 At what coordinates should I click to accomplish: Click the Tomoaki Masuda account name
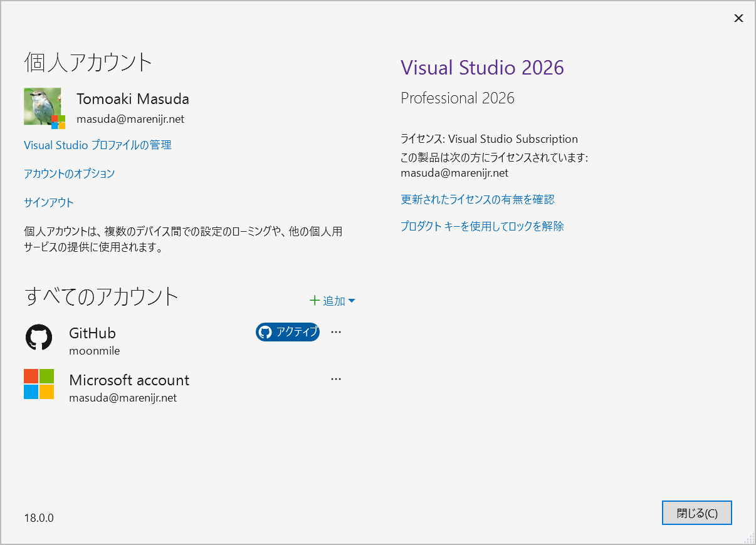pyautogui.click(x=132, y=99)
